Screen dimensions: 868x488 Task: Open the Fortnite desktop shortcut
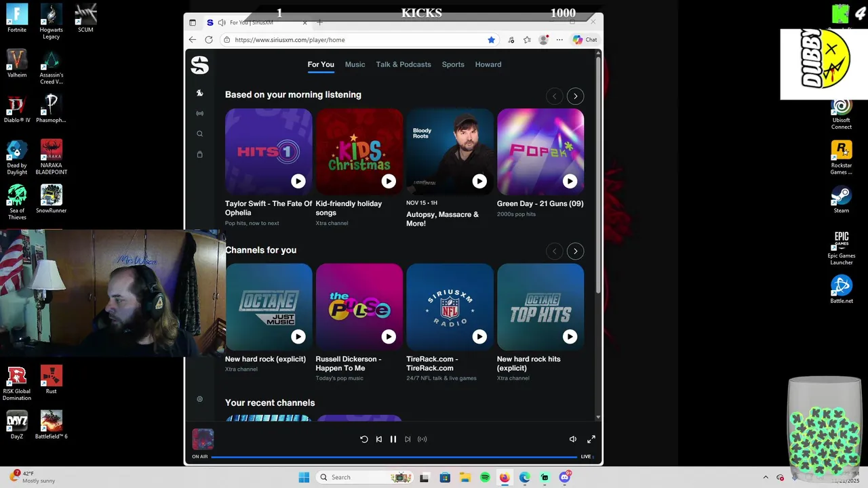click(17, 18)
